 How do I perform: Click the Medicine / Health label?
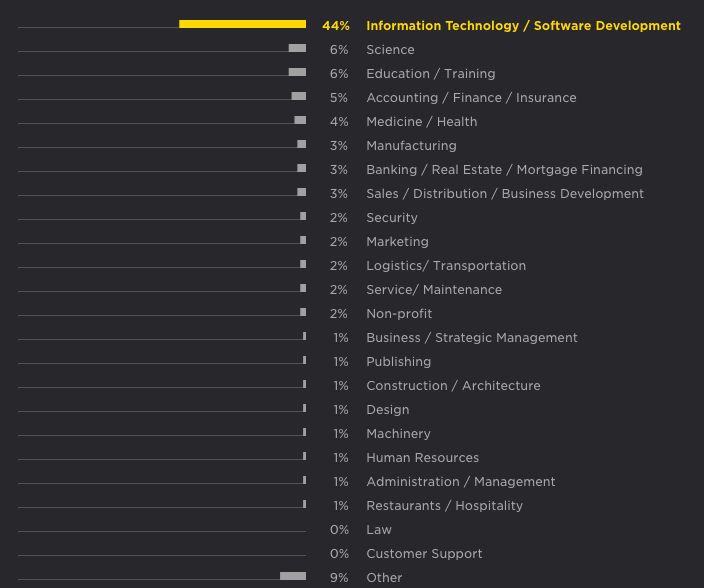coord(421,122)
